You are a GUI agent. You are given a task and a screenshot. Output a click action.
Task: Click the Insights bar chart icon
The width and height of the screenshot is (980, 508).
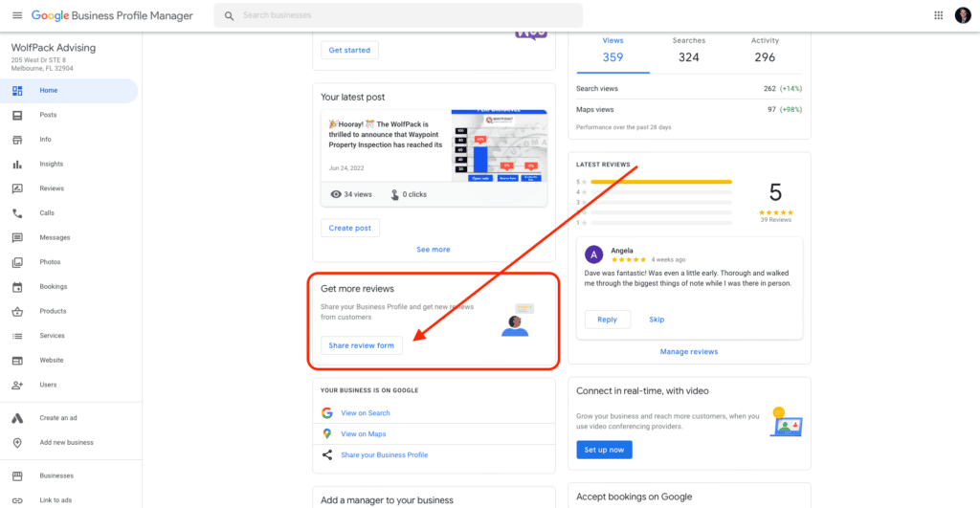(17, 165)
